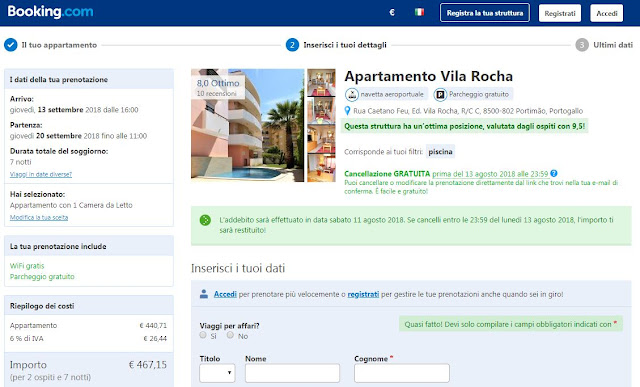640x387 pixels.
Task: Click the Nome input field
Action: tap(292, 373)
